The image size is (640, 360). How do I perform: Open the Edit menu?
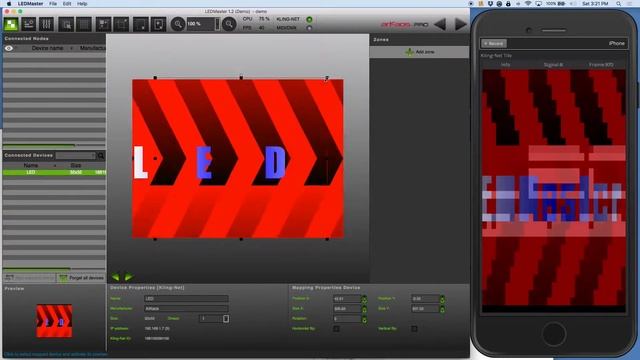(67, 4)
